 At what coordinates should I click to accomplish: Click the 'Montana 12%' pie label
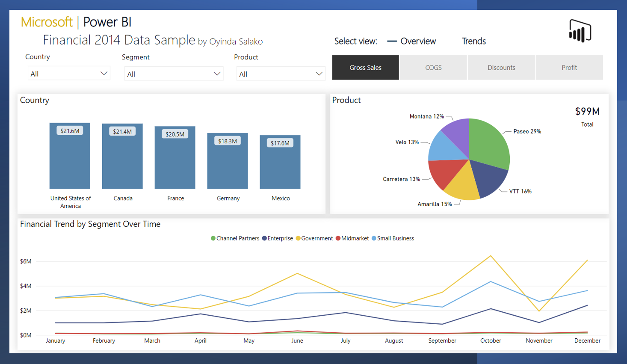(x=426, y=116)
